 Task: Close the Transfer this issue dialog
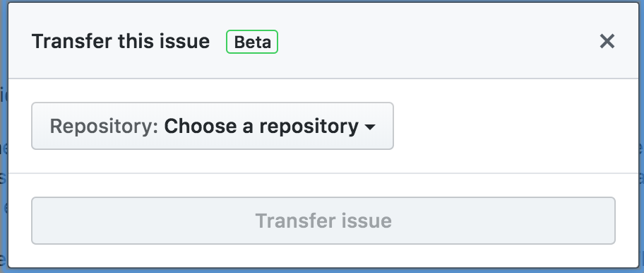point(607,42)
